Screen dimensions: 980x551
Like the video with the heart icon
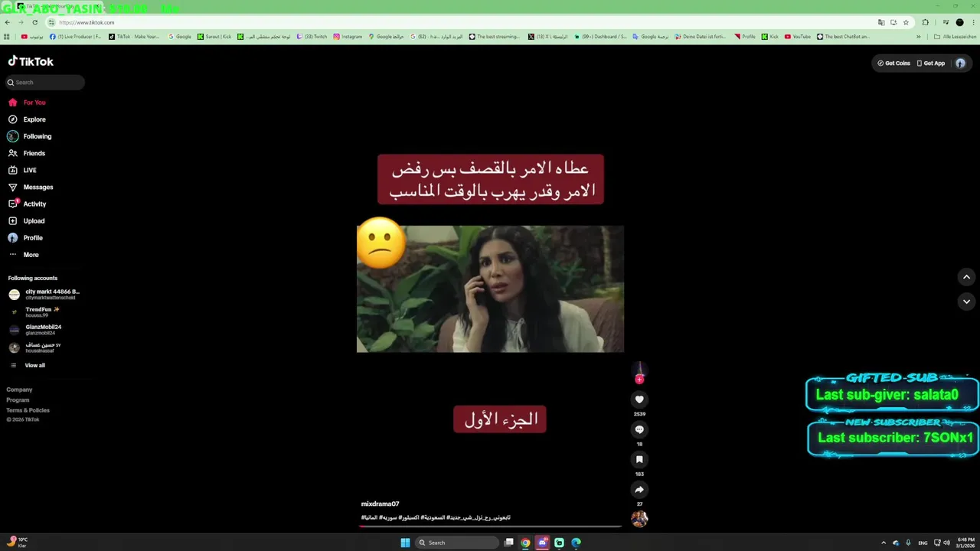pos(639,399)
